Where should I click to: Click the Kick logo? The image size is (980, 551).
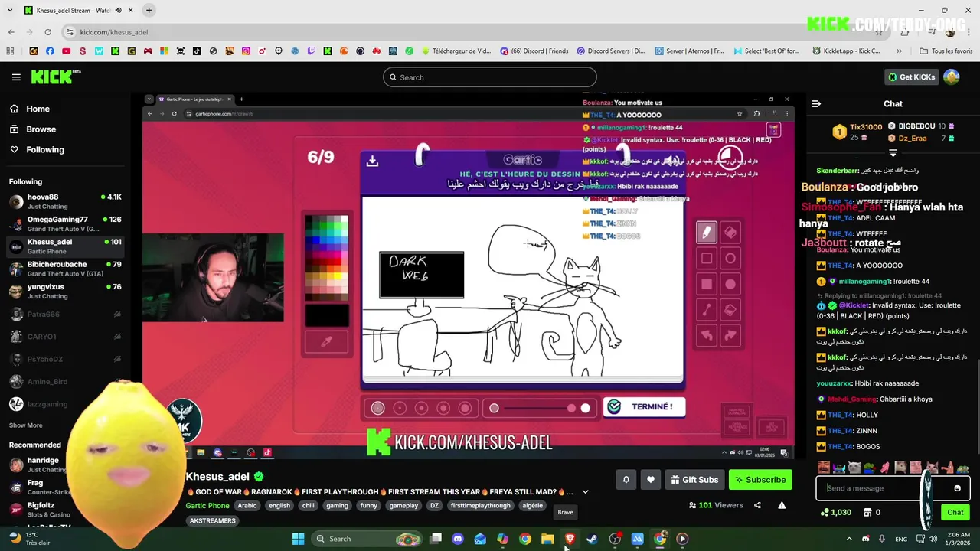(x=55, y=77)
